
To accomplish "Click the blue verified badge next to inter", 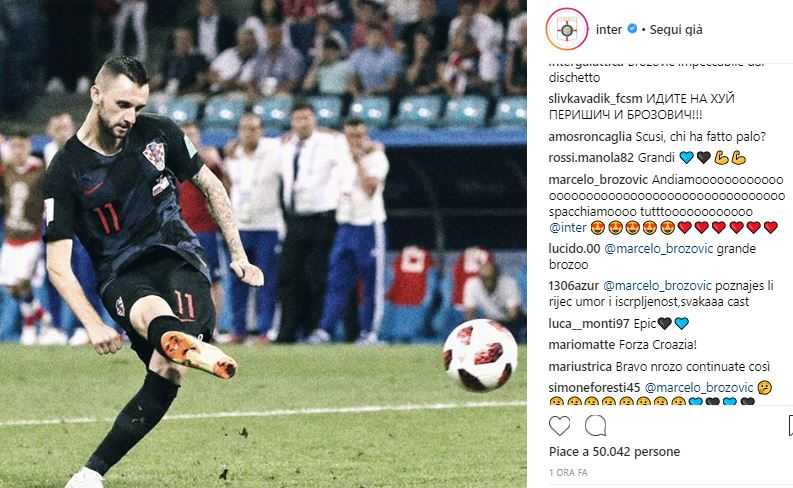I will tap(632, 29).
